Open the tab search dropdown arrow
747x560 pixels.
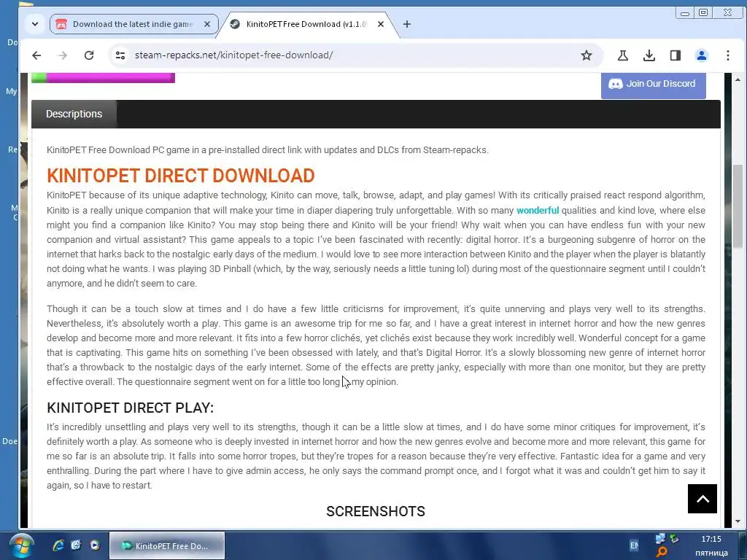click(35, 24)
